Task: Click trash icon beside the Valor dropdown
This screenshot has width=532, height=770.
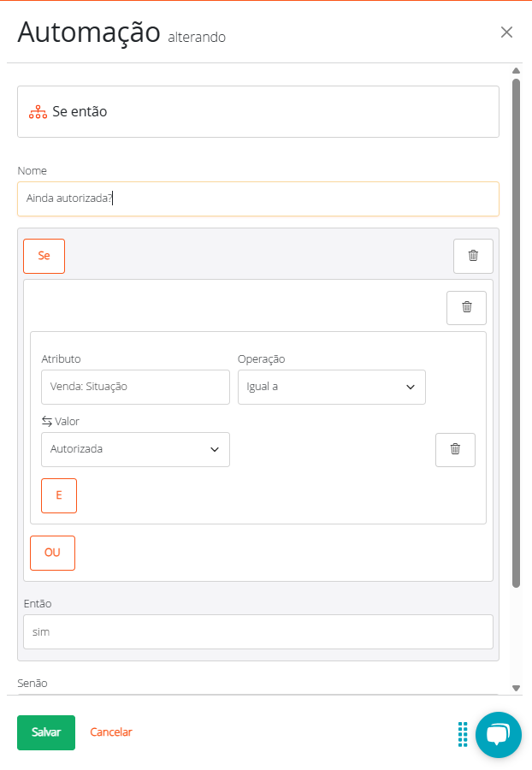Action: tap(455, 449)
